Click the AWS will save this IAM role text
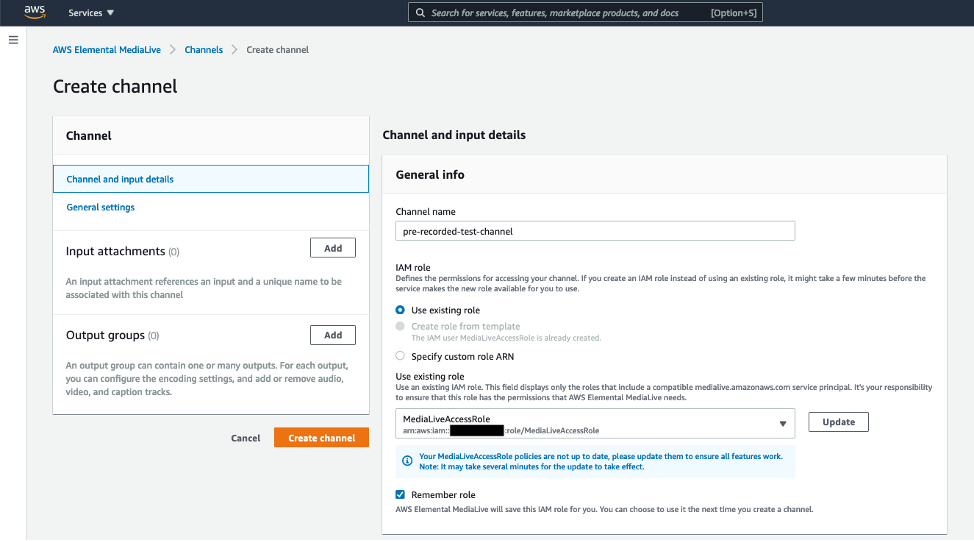 coord(604,509)
